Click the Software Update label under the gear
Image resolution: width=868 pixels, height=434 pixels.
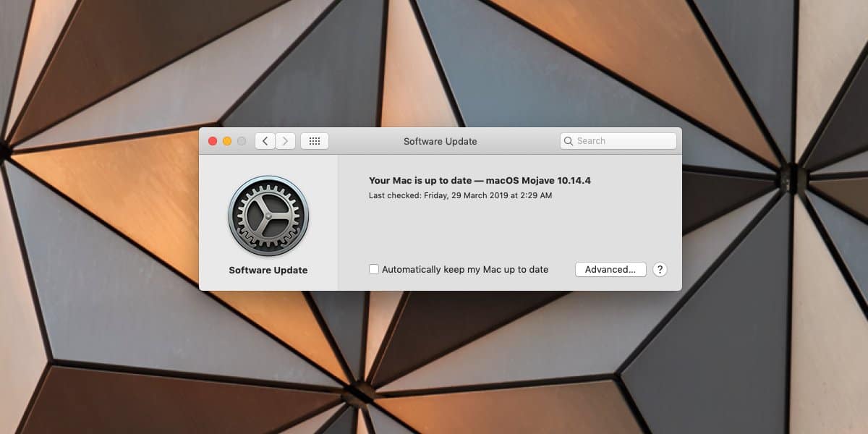(x=268, y=270)
